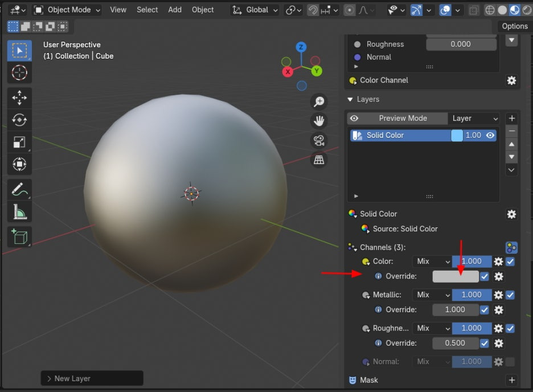The image size is (533, 392).
Task: Disable the Color channel checkbox
Action: (x=510, y=262)
